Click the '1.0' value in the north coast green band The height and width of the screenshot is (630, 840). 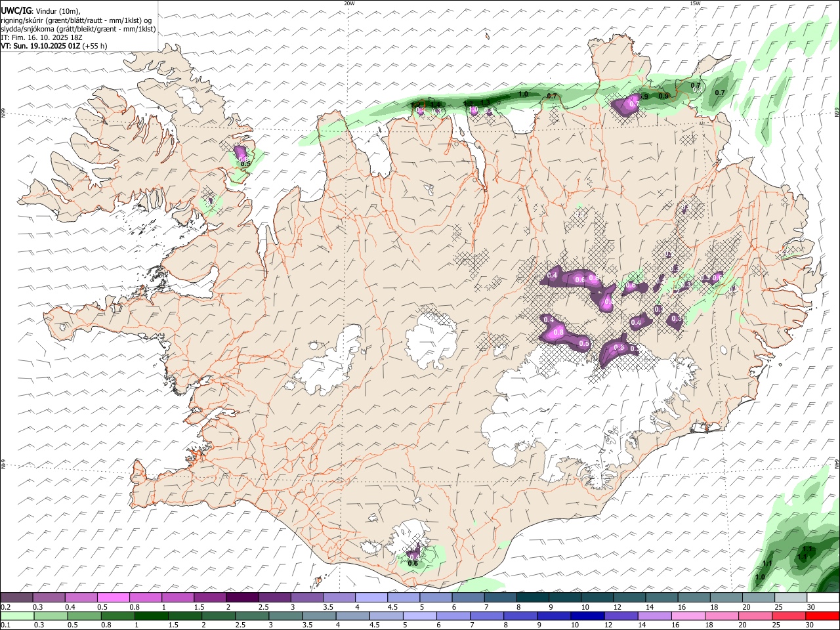523,94
